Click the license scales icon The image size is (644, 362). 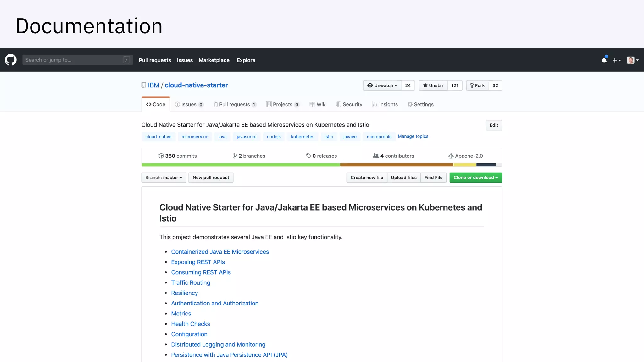pyautogui.click(x=451, y=156)
